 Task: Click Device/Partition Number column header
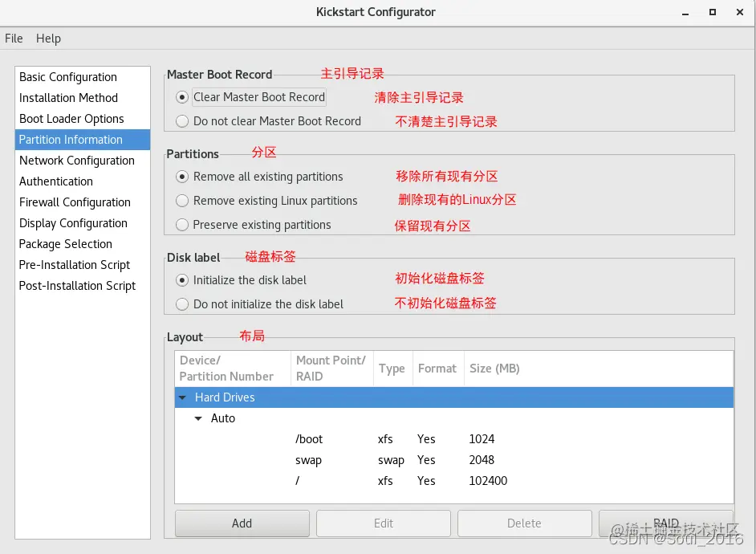pos(233,369)
